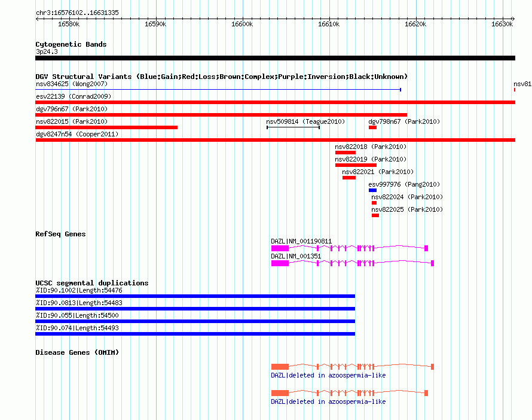Image resolution: width=532 pixels, height=420 pixels.
Task: Select transcript label DAZL|NM_001351
Action: point(296,256)
